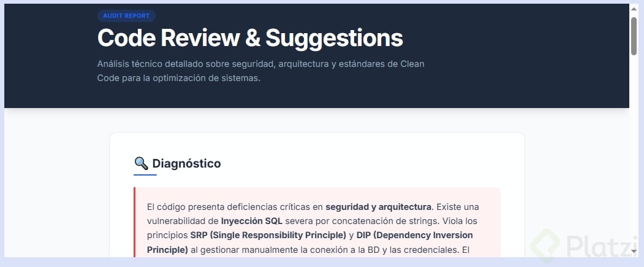Click the scrollbar up arrow

pos(635,9)
